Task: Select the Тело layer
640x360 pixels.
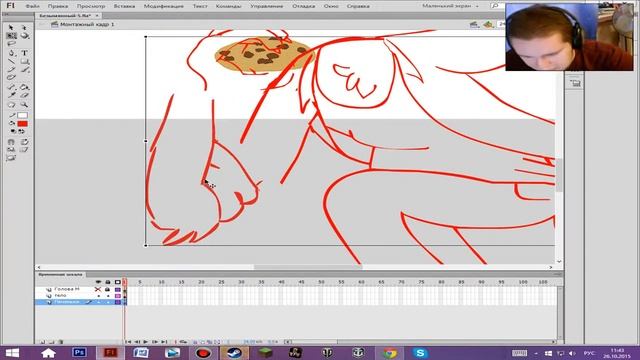Action: click(x=60, y=296)
